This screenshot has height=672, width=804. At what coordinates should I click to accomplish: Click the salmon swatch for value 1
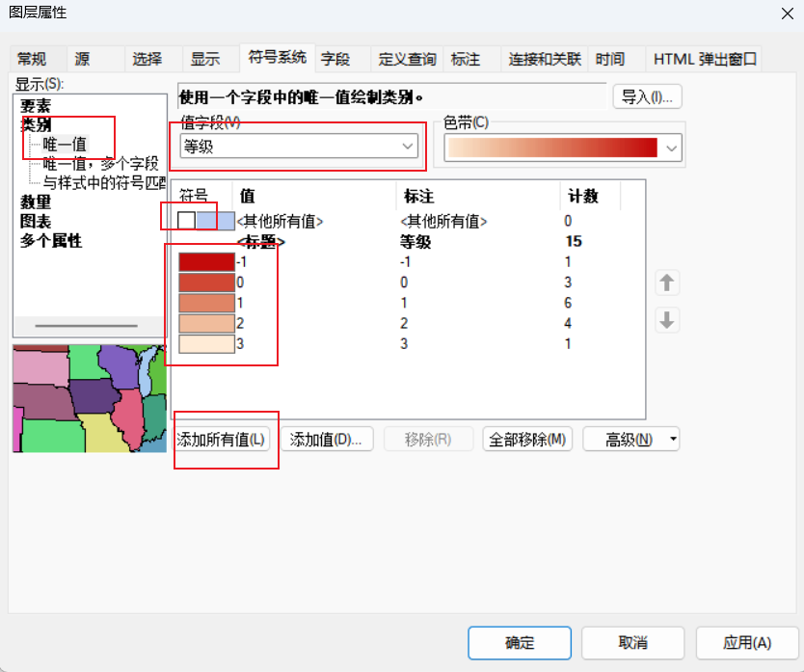tap(206, 303)
